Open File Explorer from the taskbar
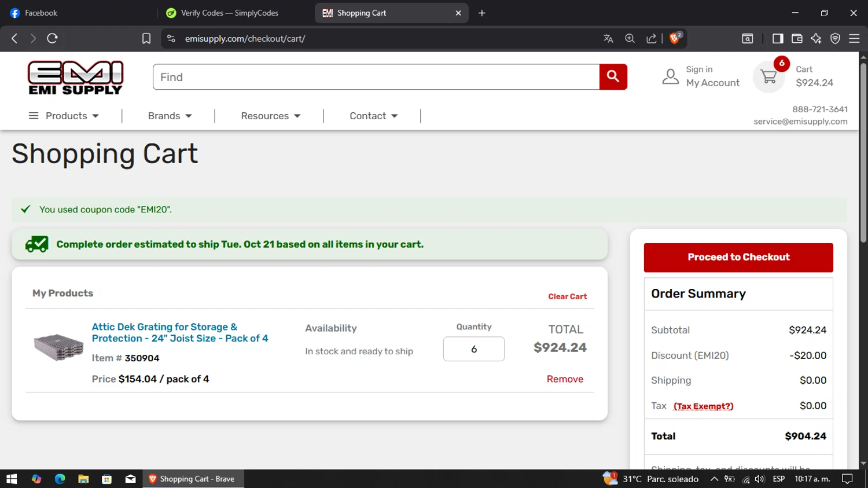The image size is (868, 488). point(83,479)
